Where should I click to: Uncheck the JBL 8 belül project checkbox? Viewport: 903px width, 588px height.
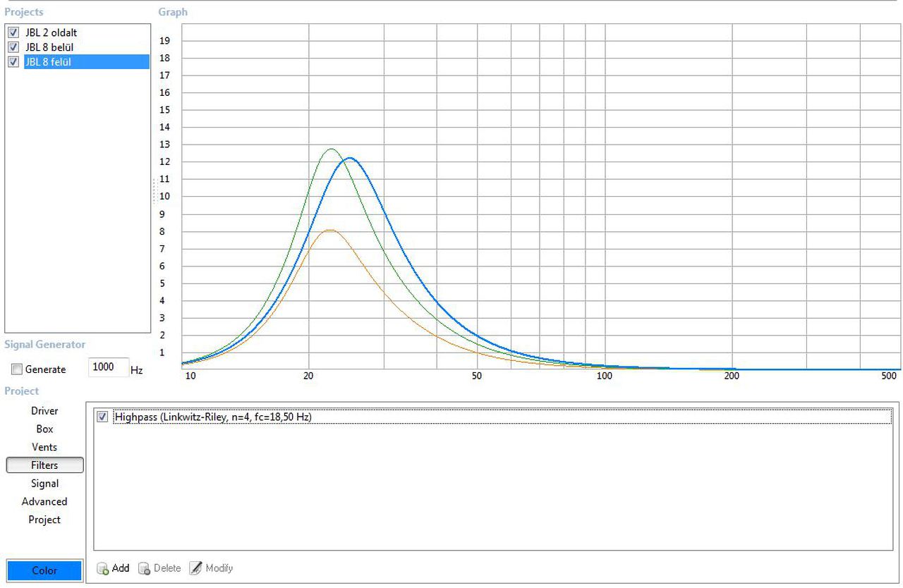coord(13,47)
